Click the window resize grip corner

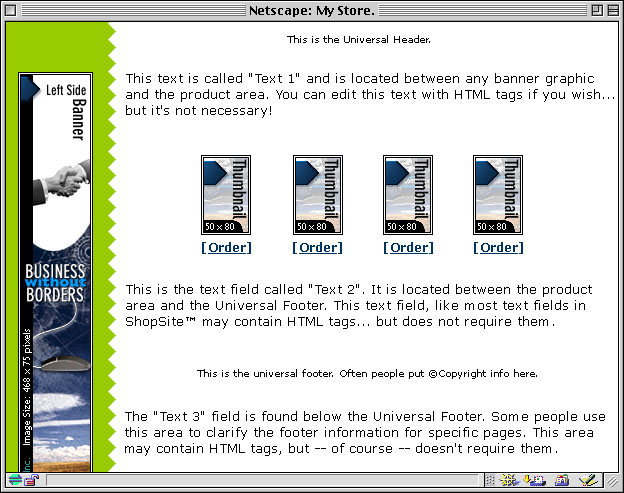[x=613, y=481]
